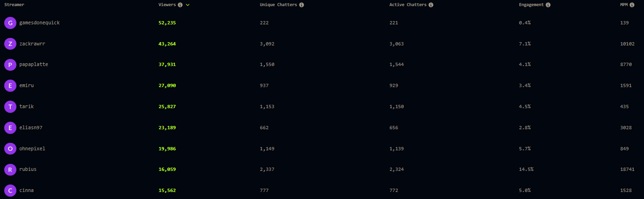Viewport: 644px width, 199px height.
Task: Click the engagement value 5.7%
Action: (x=524, y=148)
